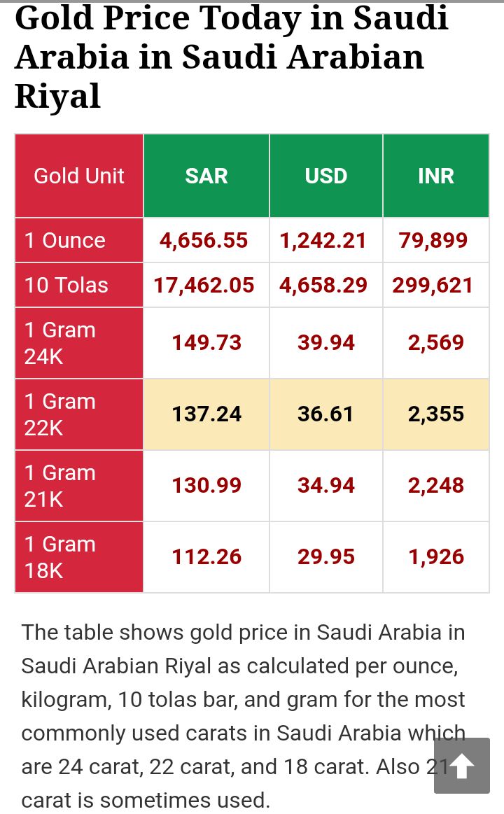Click the 299,621 INR tolas price
The height and width of the screenshot is (814, 504).
pos(433,285)
